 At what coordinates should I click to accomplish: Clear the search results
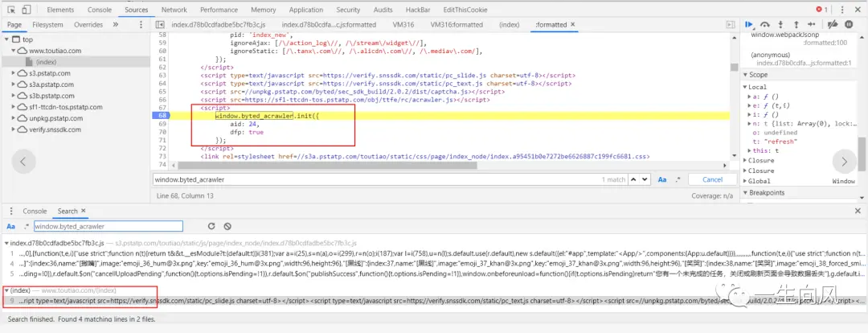point(227,226)
